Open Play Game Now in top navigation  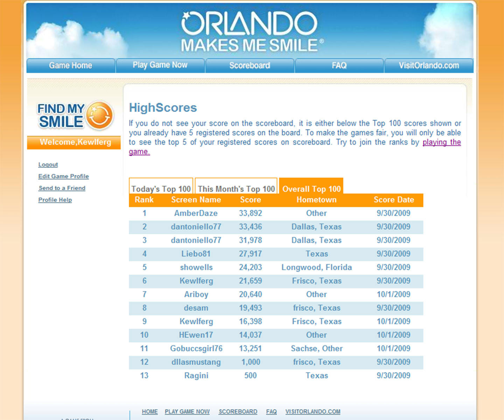pos(160,65)
